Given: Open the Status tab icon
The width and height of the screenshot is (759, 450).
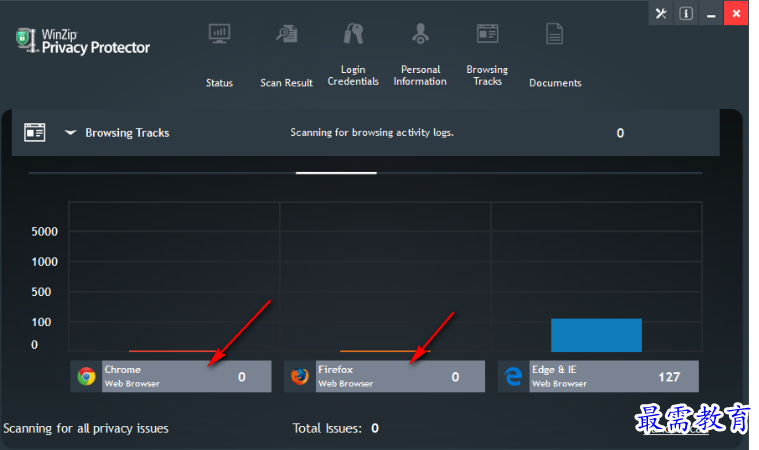Looking at the screenshot, I should point(219,35).
